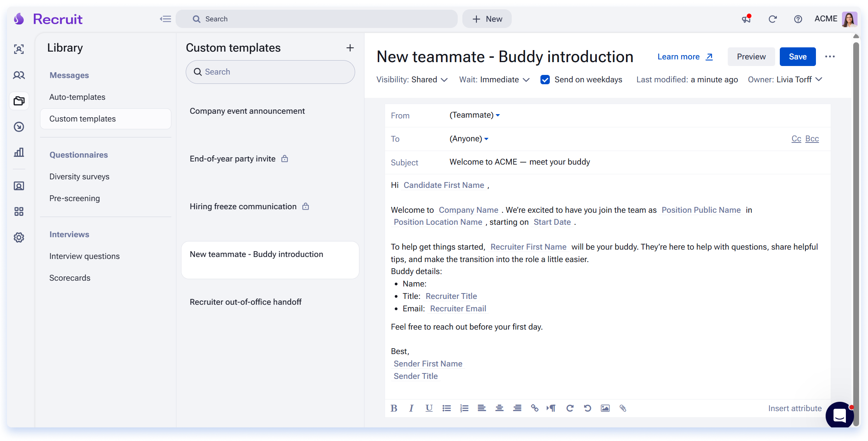Open Recruiter out-of-office handoff template
This screenshot has height=441, width=868.
pyautogui.click(x=270, y=302)
